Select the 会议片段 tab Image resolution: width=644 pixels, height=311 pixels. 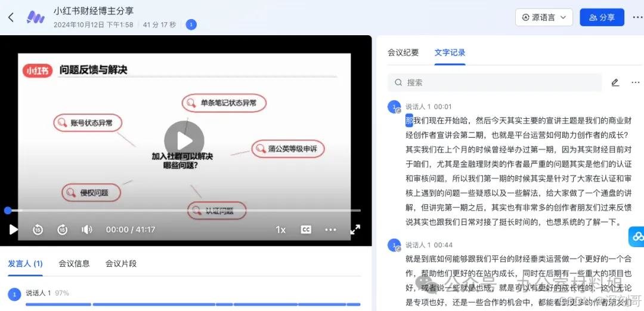pos(120,263)
